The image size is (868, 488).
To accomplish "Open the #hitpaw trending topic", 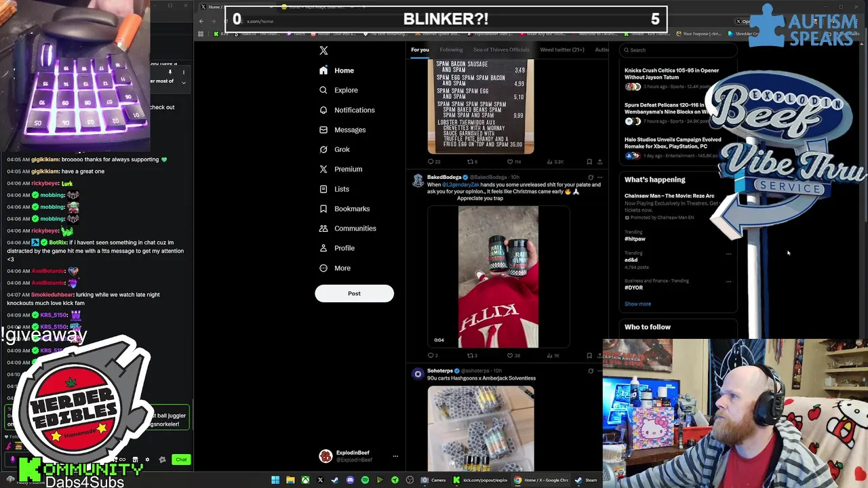I will [x=635, y=239].
